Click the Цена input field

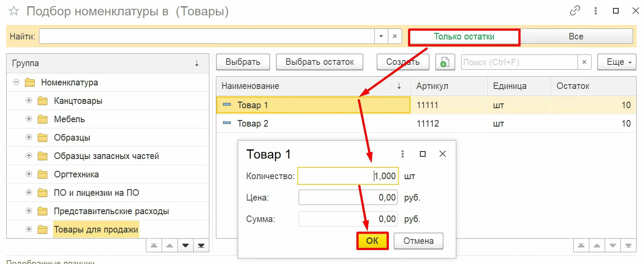pos(347,197)
